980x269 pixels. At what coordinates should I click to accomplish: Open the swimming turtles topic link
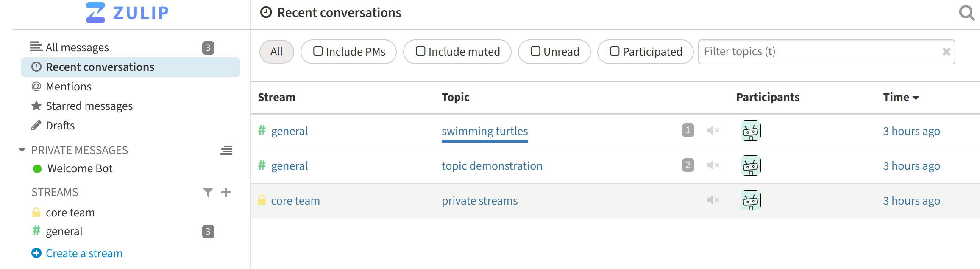(484, 131)
